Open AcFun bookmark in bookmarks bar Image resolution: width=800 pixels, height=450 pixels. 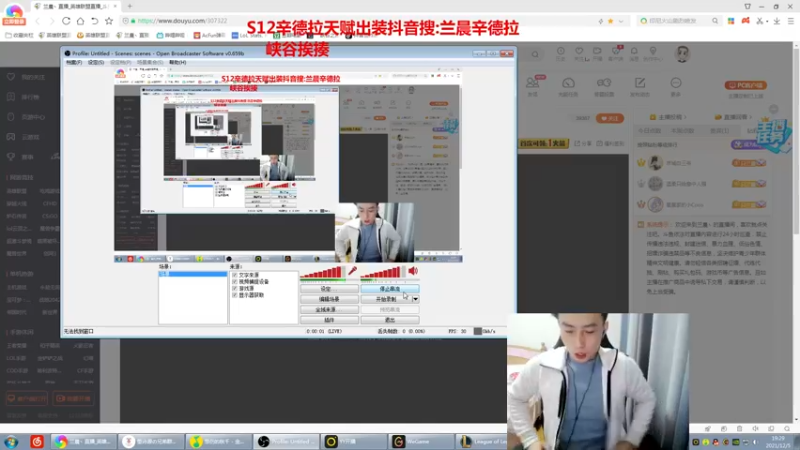pos(209,35)
